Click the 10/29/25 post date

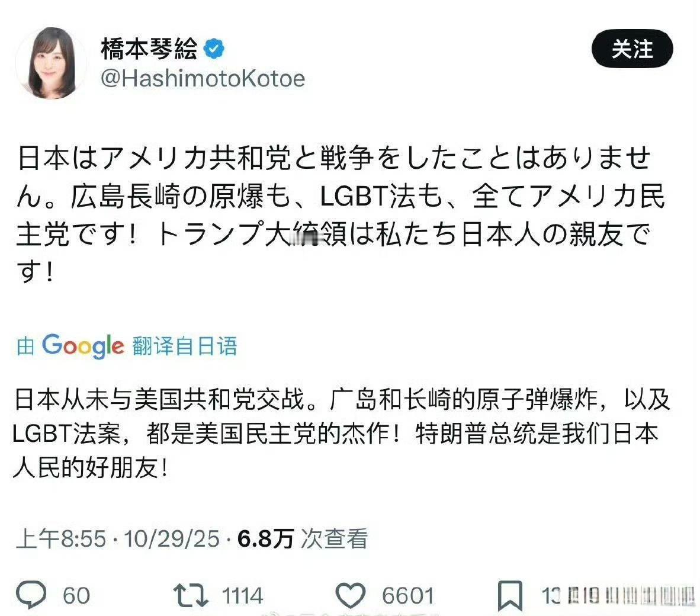tap(172, 540)
